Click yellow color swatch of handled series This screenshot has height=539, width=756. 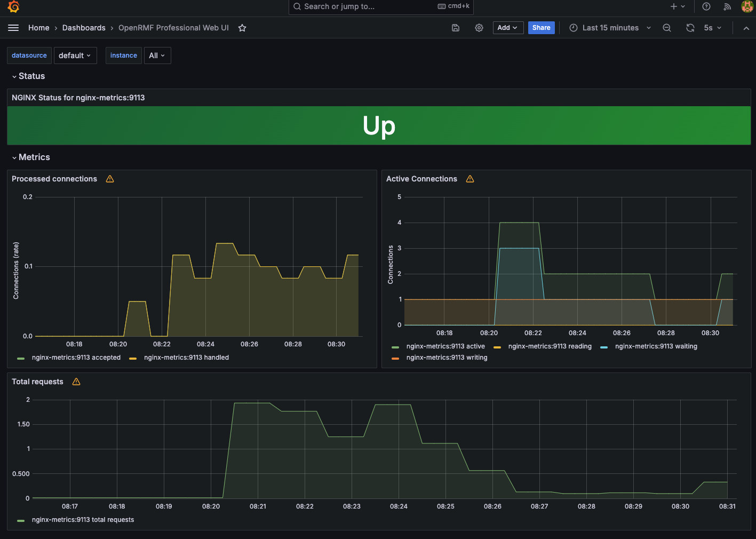point(133,358)
